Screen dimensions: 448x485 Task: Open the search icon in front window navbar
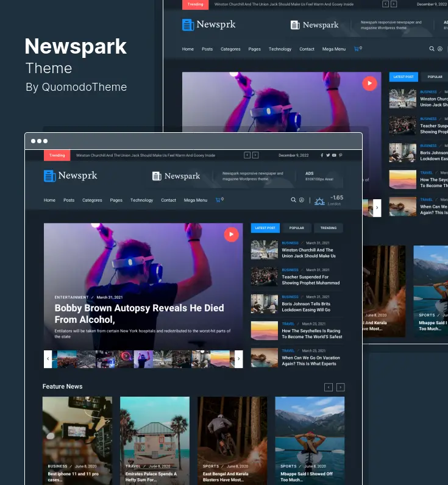[293, 200]
